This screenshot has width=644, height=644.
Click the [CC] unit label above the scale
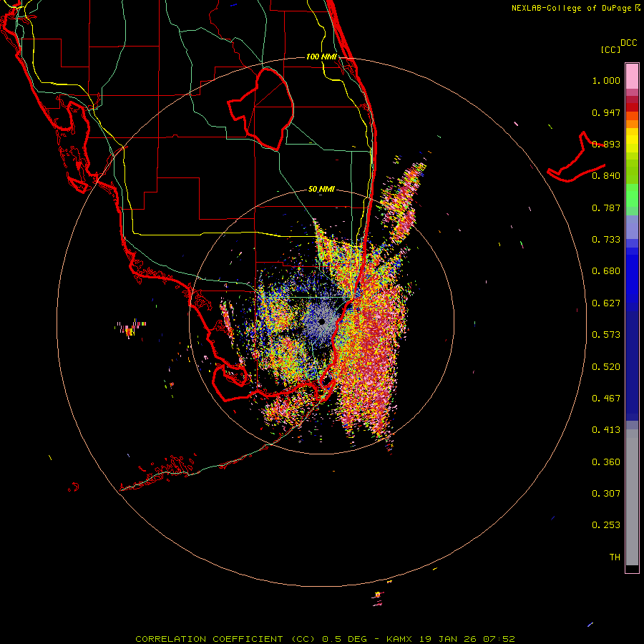tap(610, 49)
